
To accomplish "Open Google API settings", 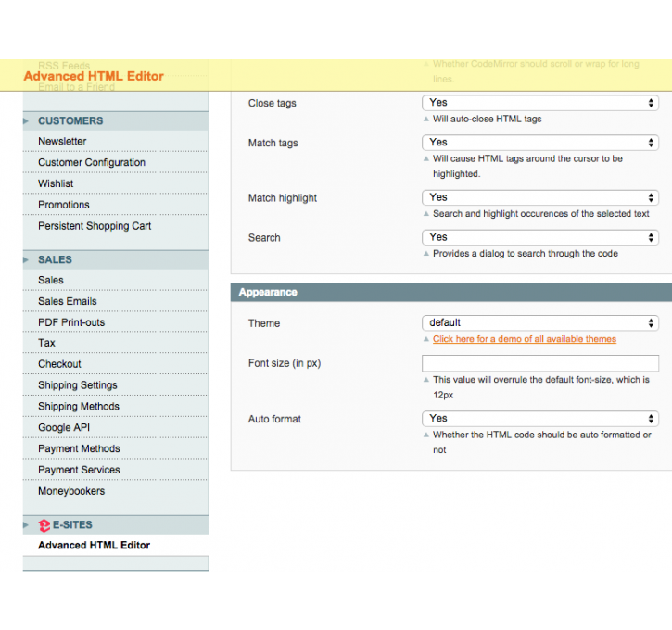I will coord(64,427).
